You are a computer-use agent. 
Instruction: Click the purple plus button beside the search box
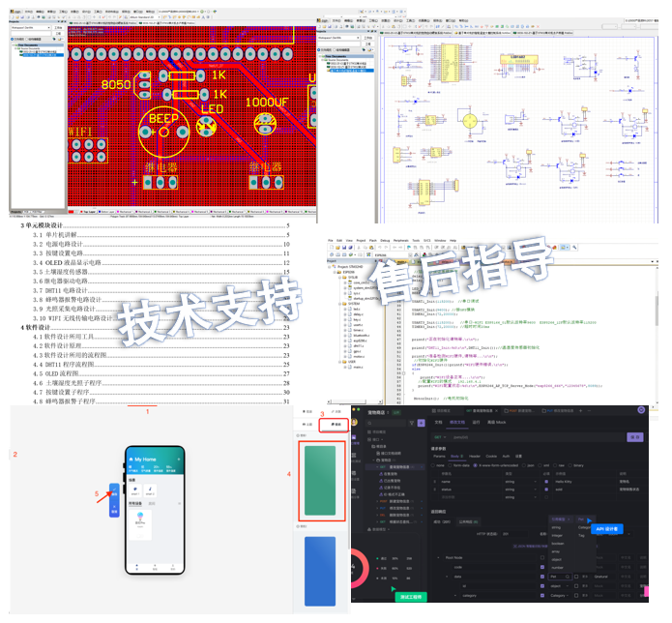pyautogui.click(x=421, y=423)
